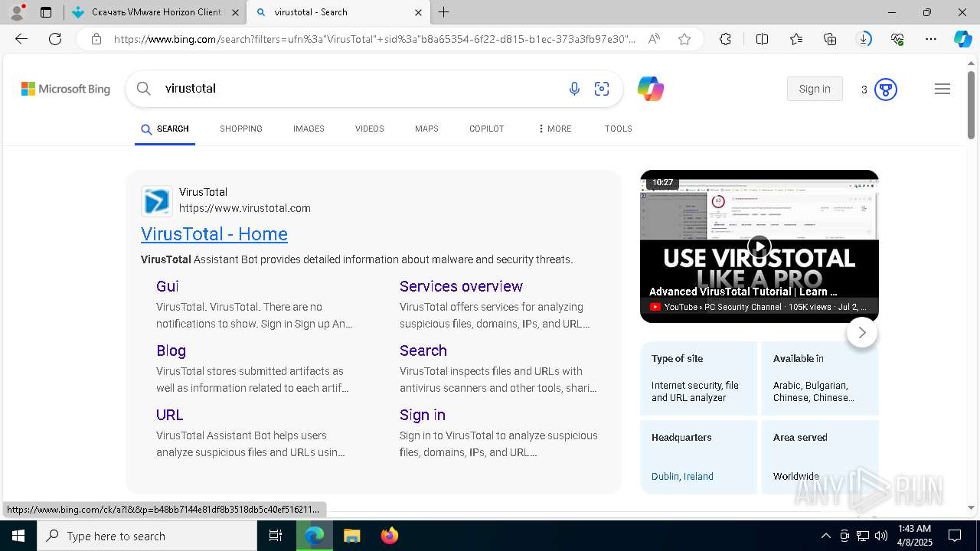
Task: Click the browser address bar URL
Action: click(x=375, y=39)
